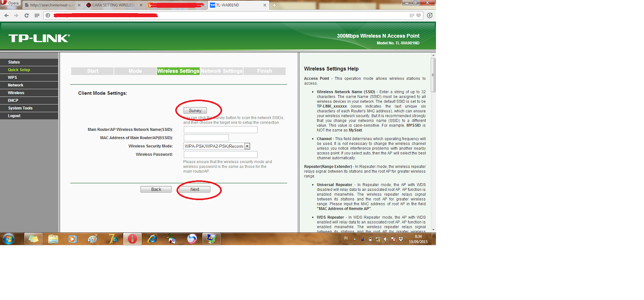Click the globe site-info icon in address bar
The image size is (644, 300).
coord(48,15)
